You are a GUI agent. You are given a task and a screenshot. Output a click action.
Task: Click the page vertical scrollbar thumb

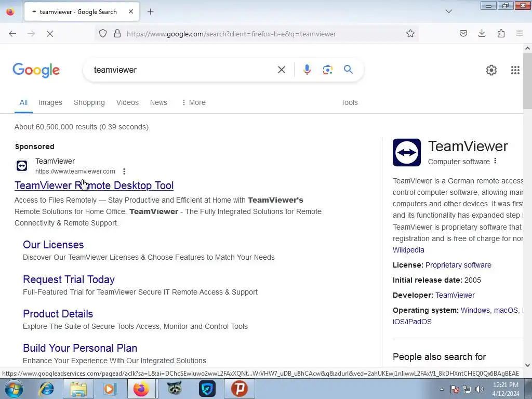(527, 81)
